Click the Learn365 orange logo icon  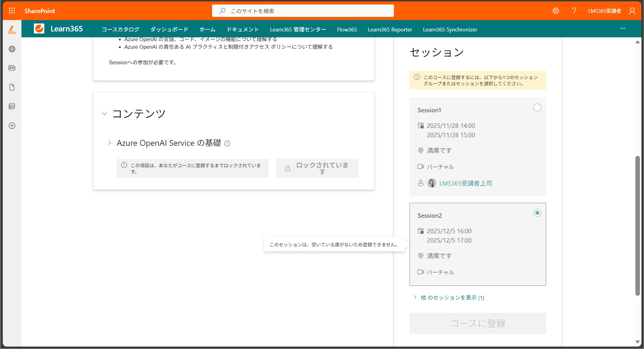(39, 29)
